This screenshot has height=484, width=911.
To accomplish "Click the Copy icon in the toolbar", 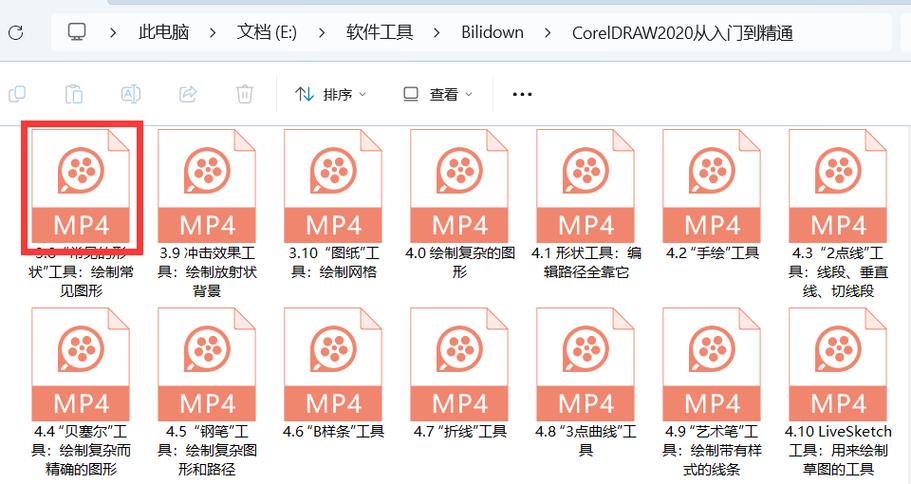I will click(x=17, y=94).
